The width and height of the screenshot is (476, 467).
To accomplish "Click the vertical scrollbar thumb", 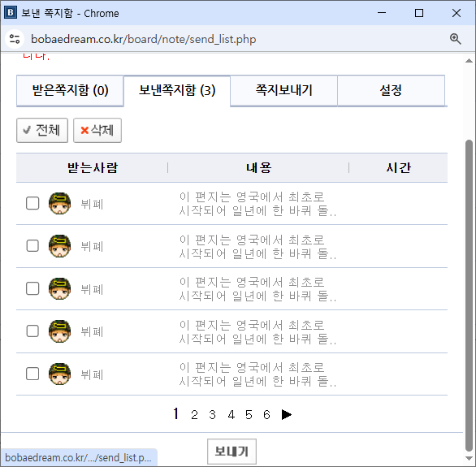I will coord(469,296).
